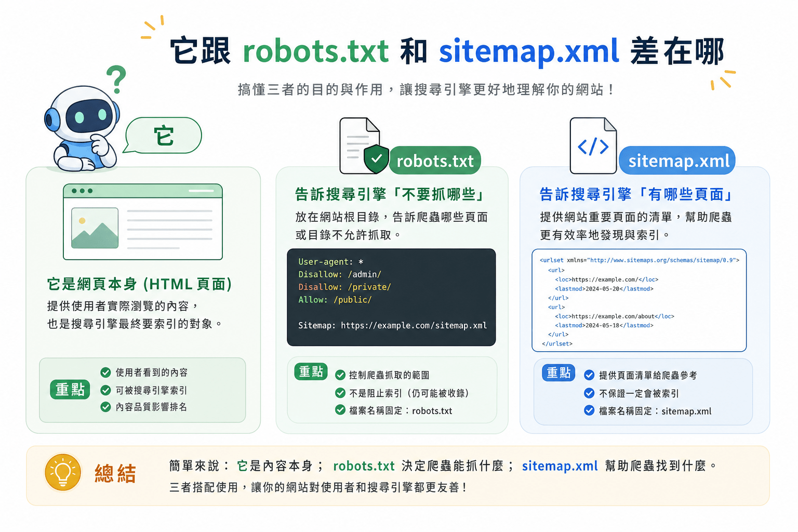Click checkmark beside 控制爬蟲抓取的範圍
The width and height of the screenshot is (798, 532).
[340, 375]
